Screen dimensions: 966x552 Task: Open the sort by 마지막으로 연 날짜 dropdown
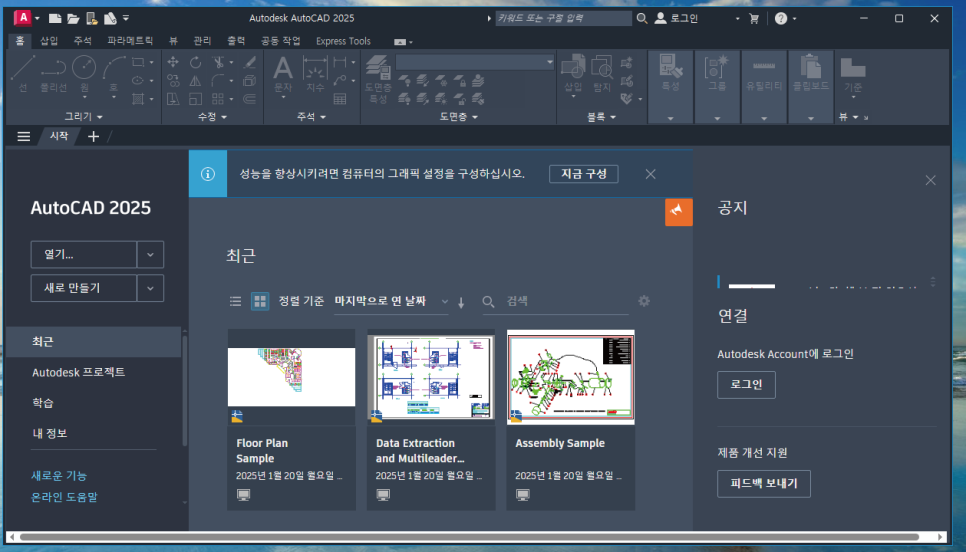pos(391,301)
